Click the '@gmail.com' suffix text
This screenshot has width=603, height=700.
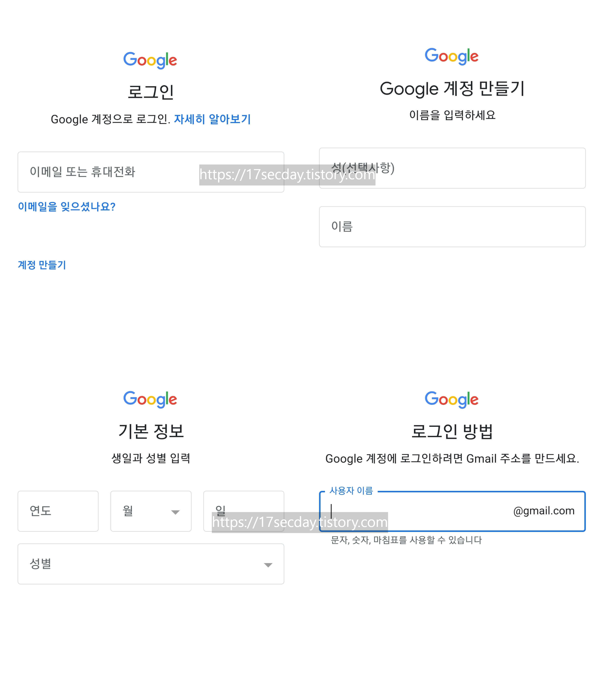pyautogui.click(x=544, y=511)
